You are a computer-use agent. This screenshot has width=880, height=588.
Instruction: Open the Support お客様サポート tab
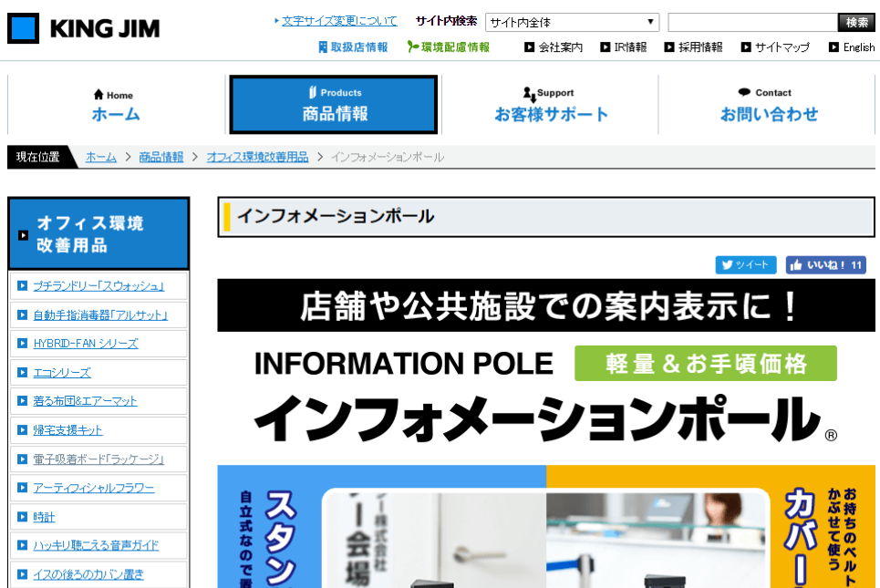551,105
